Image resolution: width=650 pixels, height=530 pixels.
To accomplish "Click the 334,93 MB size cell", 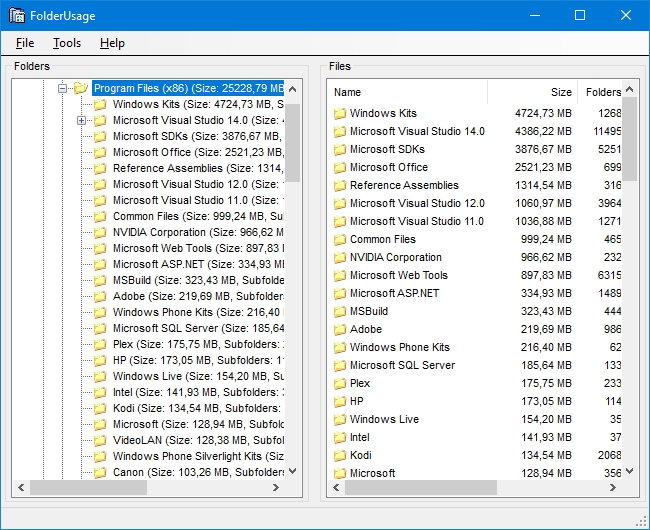I will (546, 293).
